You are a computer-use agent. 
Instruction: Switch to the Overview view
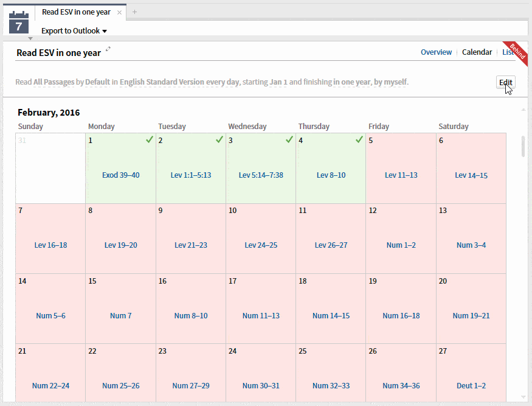coord(437,52)
